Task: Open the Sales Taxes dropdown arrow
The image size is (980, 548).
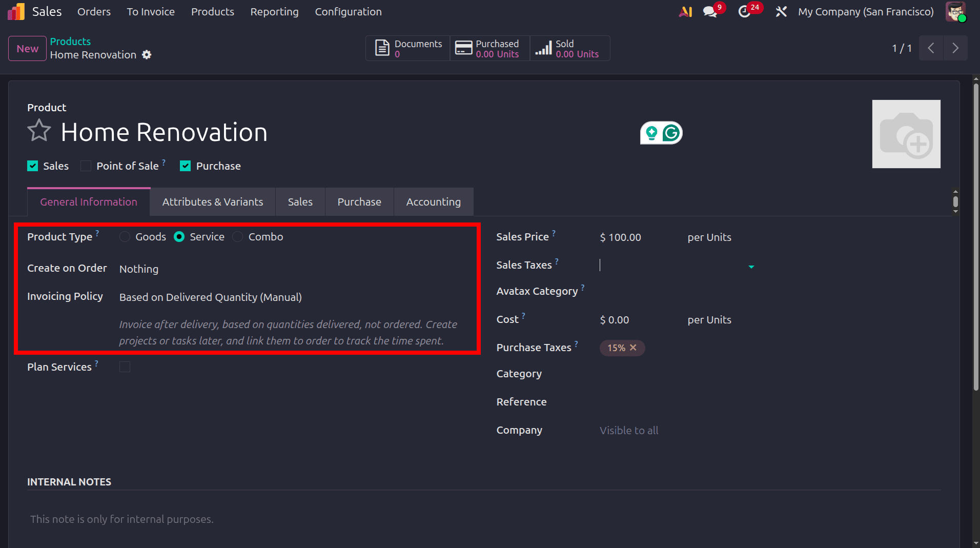Action: [x=751, y=267]
